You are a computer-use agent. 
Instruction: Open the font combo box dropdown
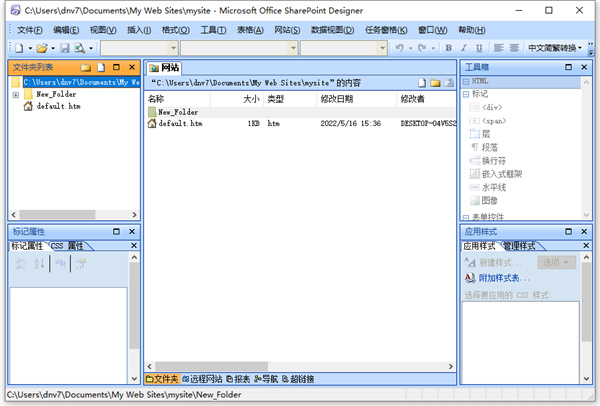coord(293,48)
